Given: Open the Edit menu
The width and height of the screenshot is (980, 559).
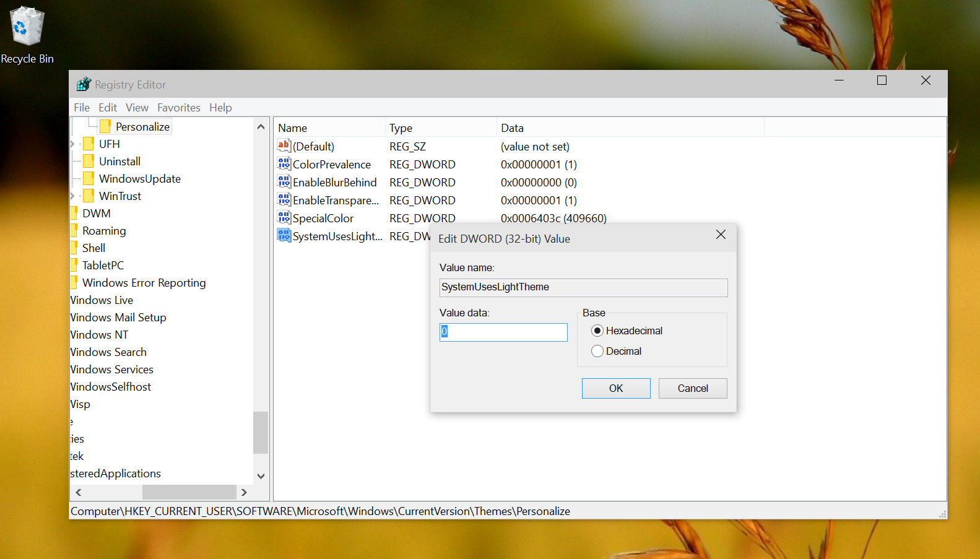Looking at the screenshot, I should pyautogui.click(x=108, y=108).
